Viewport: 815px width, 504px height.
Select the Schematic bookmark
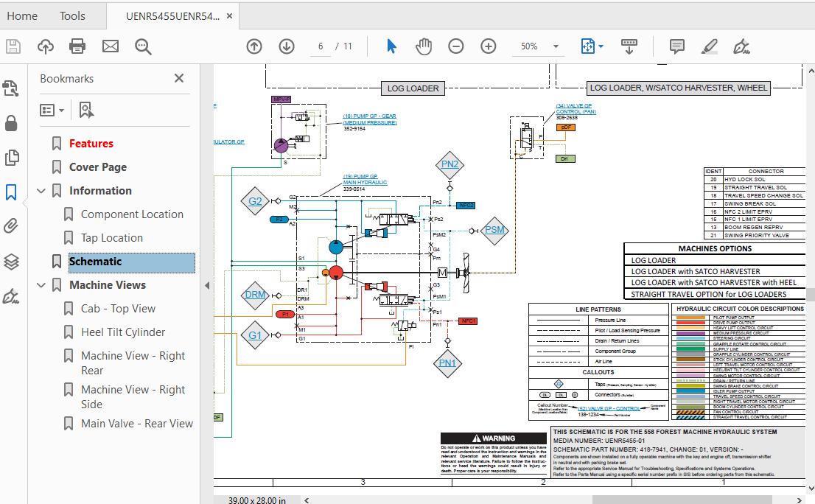131,262
